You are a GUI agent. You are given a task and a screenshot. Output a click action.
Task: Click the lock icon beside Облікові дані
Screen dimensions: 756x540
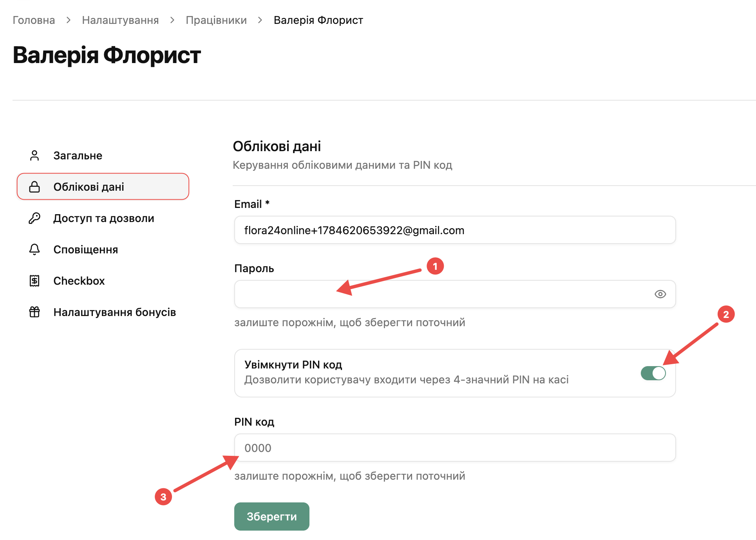click(x=34, y=187)
